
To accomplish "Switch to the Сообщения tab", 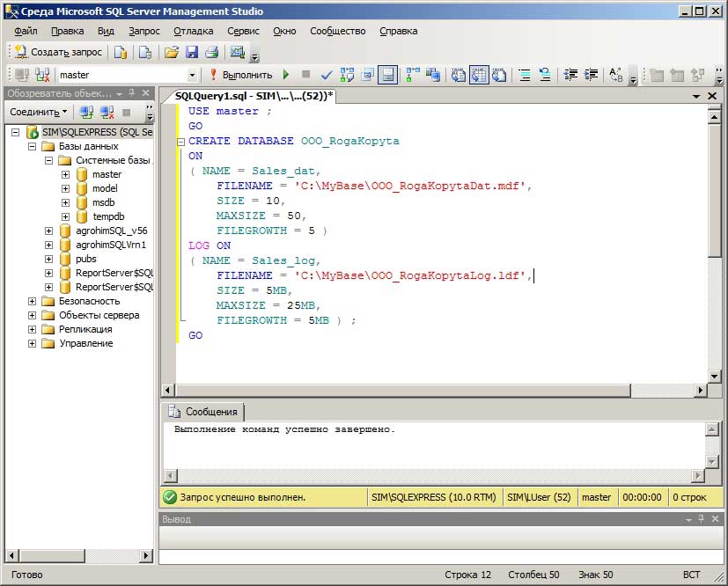I will pyautogui.click(x=203, y=412).
